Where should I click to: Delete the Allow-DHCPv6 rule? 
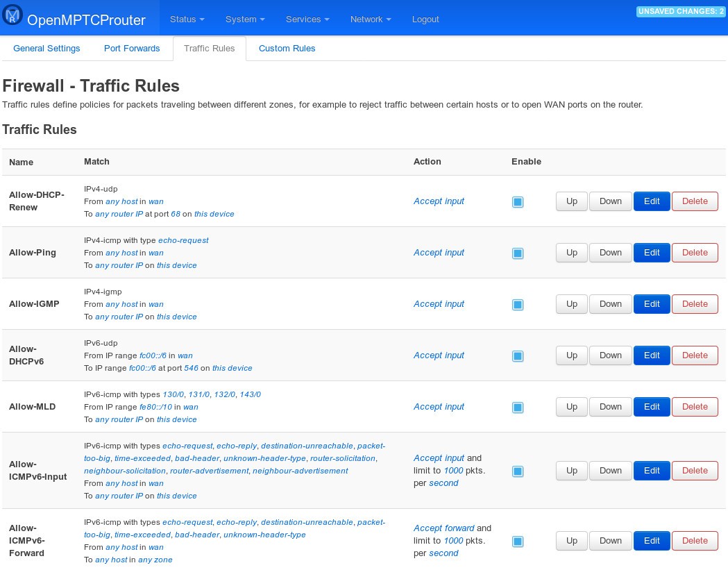[x=695, y=355]
